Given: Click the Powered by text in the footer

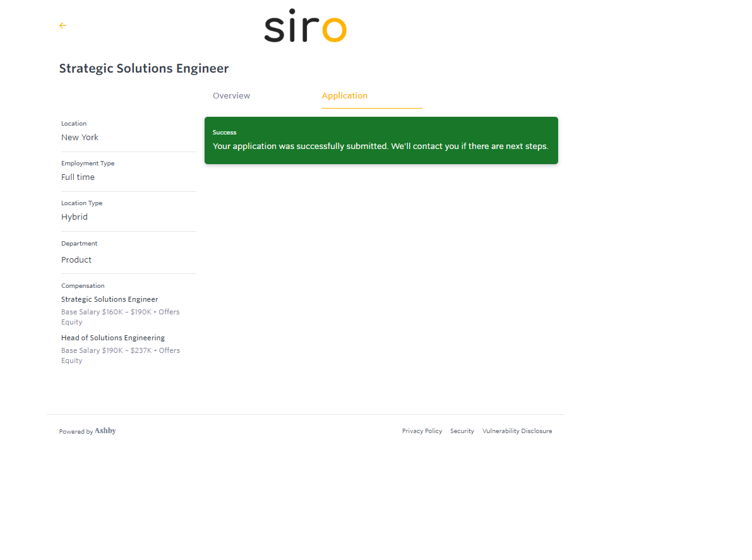Looking at the screenshot, I should click(76, 432).
